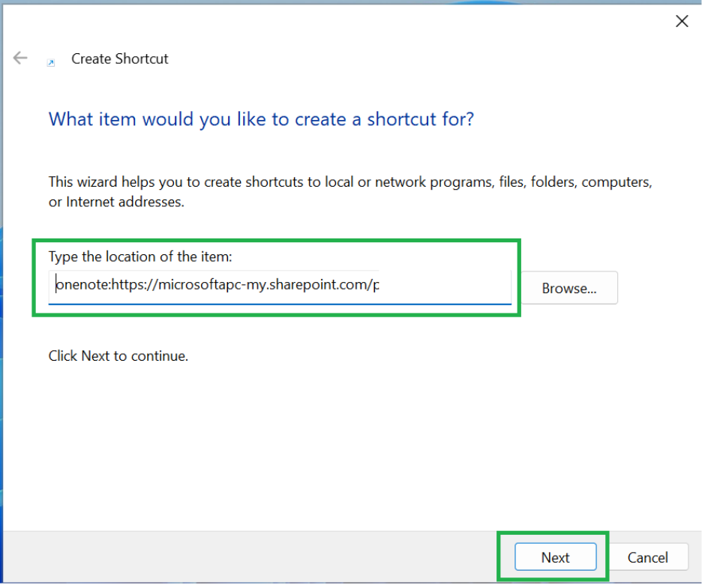This screenshot has height=588, width=702.
Task: Close the Create Shortcut dialog
Action: (x=682, y=21)
